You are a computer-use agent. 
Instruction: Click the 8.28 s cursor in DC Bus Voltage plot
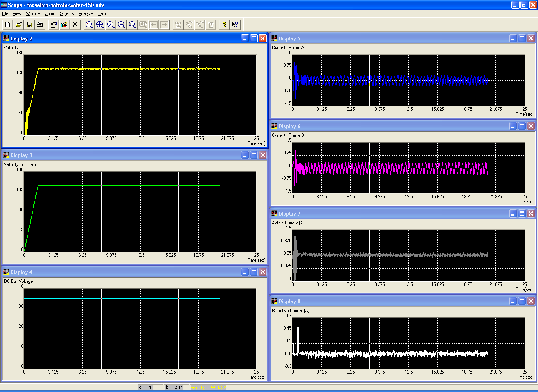click(101, 329)
